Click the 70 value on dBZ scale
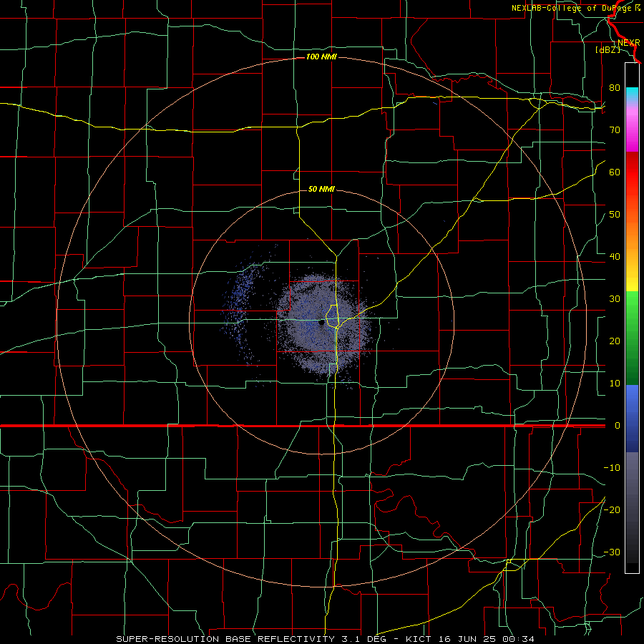Viewport: 644px width, 644px height. [x=615, y=130]
